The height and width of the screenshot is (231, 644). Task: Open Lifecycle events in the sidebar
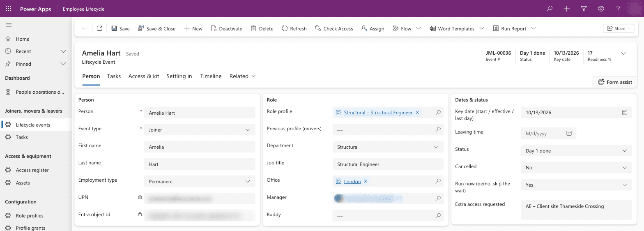35,125
